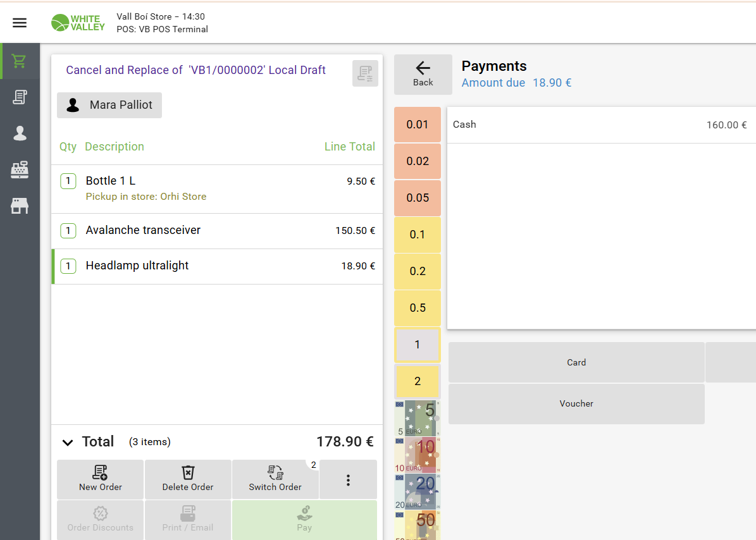Screen dimensions: 756x540
Task: Click quantity box of Bottle 1 L
Action: (68, 181)
